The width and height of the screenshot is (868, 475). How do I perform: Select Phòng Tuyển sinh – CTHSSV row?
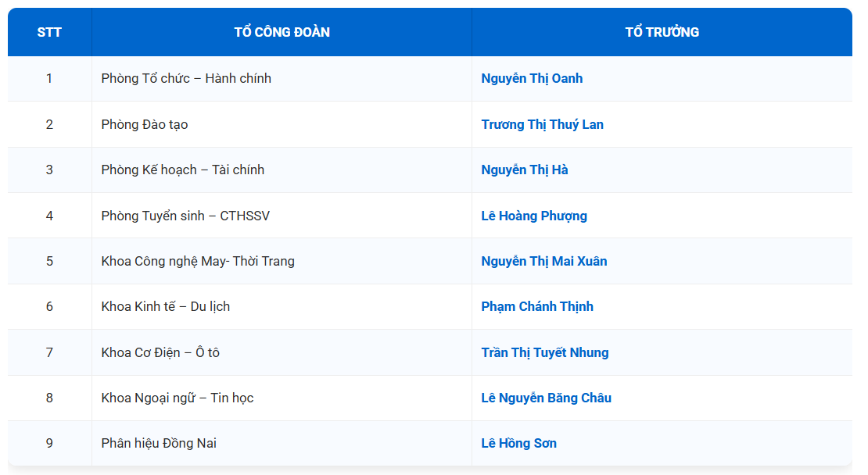point(185,216)
